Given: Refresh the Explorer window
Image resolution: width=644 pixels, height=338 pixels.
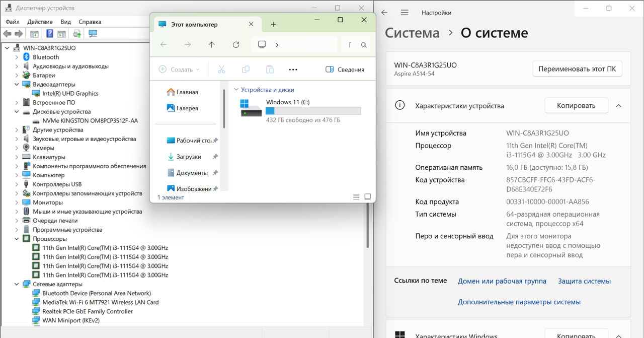Looking at the screenshot, I should coord(236,45).
